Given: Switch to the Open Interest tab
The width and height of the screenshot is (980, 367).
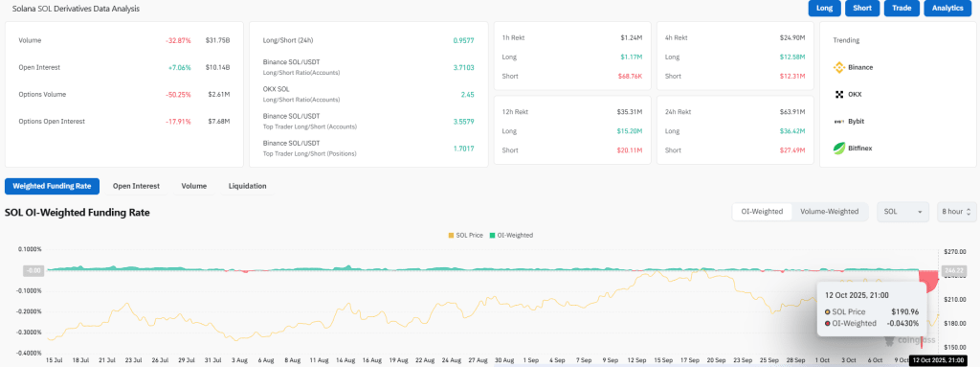Looking at the screenshot, I should click(136, 186).
